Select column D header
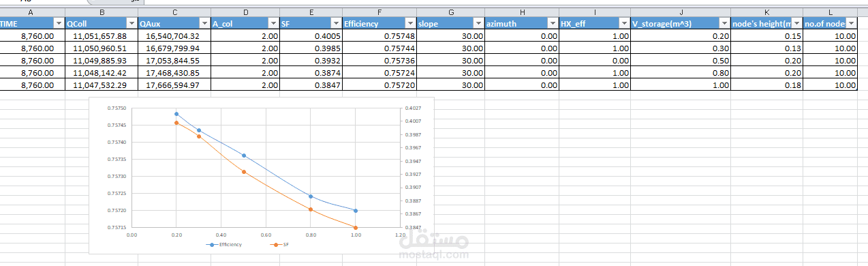 pyautogui.click(x=245, y=12)
